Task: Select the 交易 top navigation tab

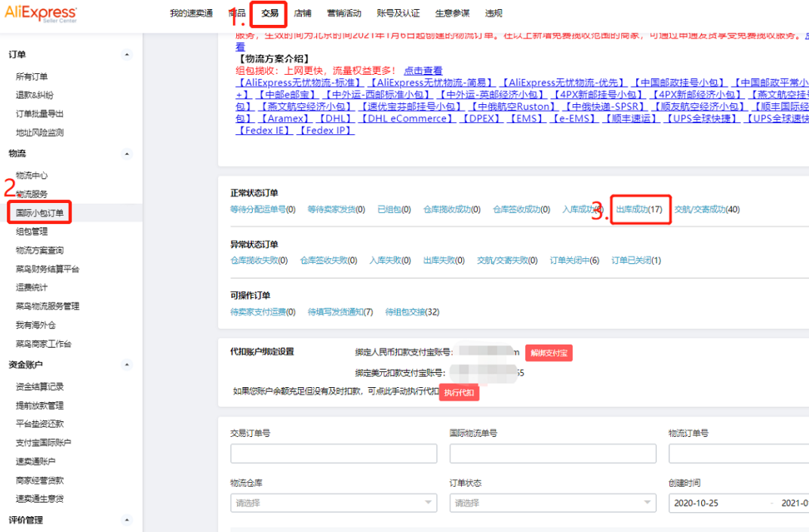Action: tap(269, 14)
